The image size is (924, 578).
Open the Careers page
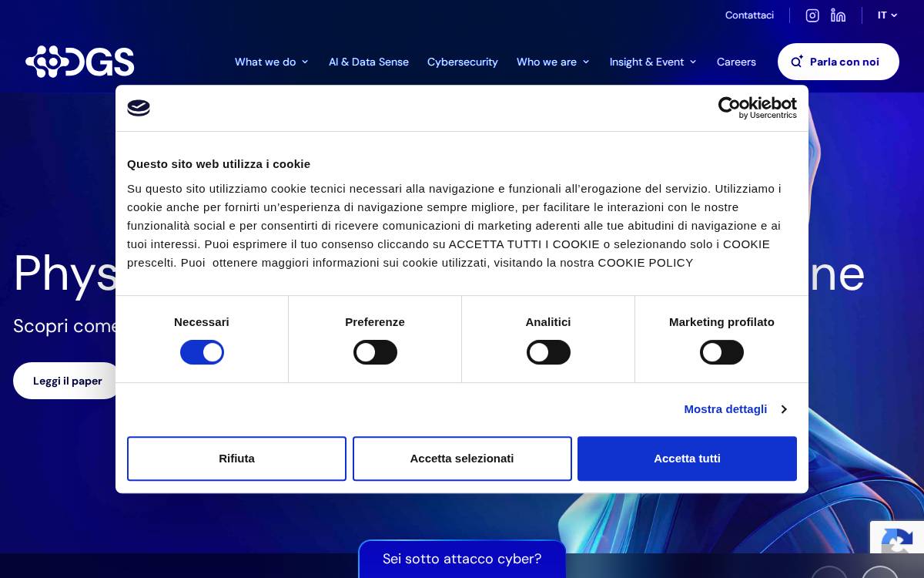tap(736, 62)
